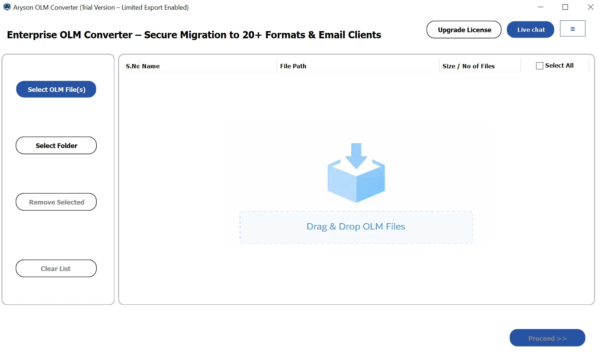Click the File Path column header
The image size is (603, 364).
coord(293,66)
